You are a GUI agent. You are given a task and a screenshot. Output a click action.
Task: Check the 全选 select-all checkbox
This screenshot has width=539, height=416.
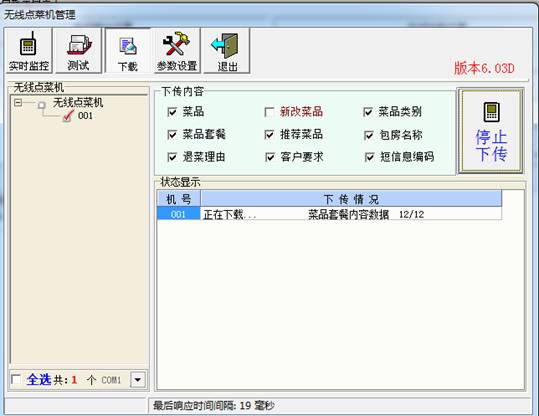coord(16,380)
